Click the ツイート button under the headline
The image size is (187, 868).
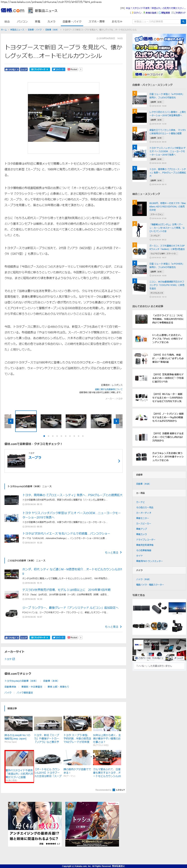coord(58,69)
